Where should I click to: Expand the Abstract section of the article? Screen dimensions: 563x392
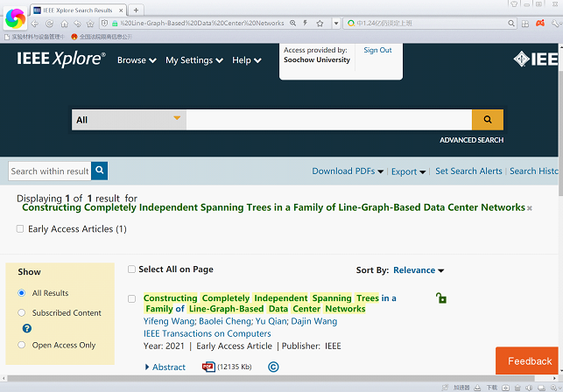tap(165, 367)
